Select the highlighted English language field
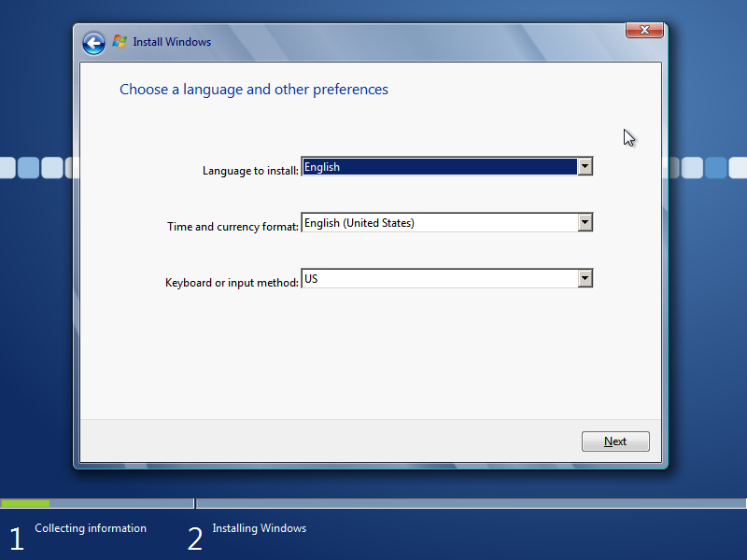 (440, 167)
